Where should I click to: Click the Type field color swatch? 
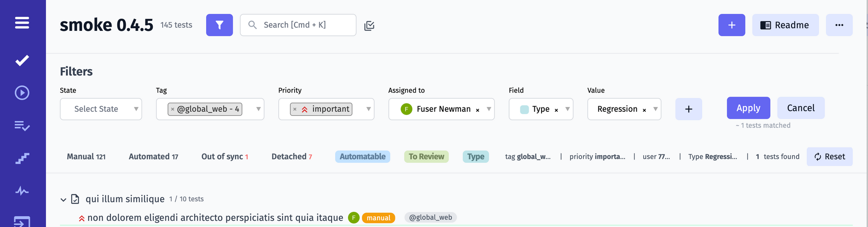pos(524,110)
